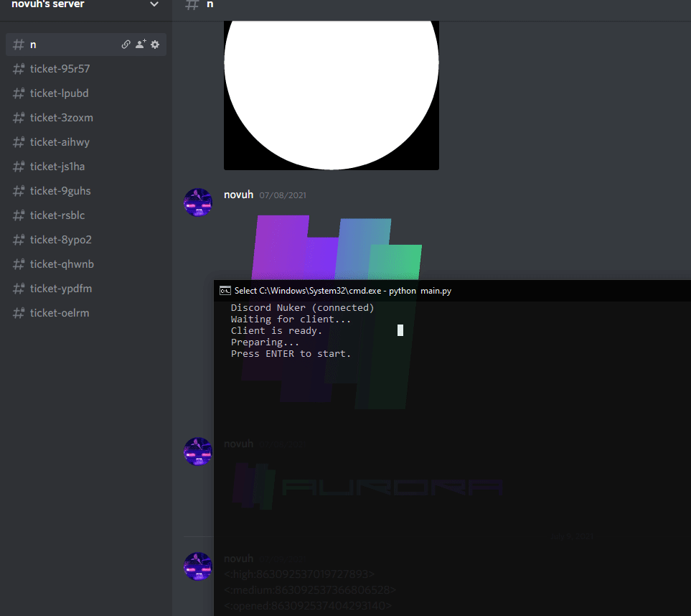Open the ticket-ypdfm channel
Image resolution: width=691 pixels, height=616 pixels.
[61, 288]
